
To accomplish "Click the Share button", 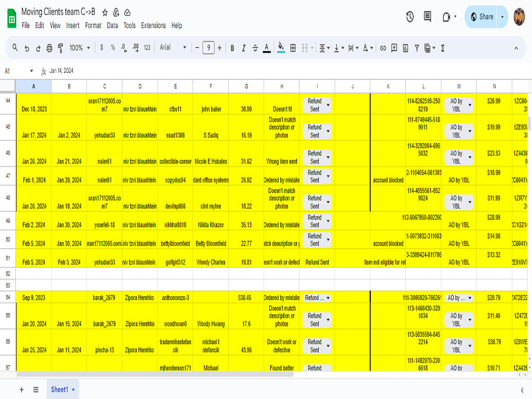I will (481, 16).
